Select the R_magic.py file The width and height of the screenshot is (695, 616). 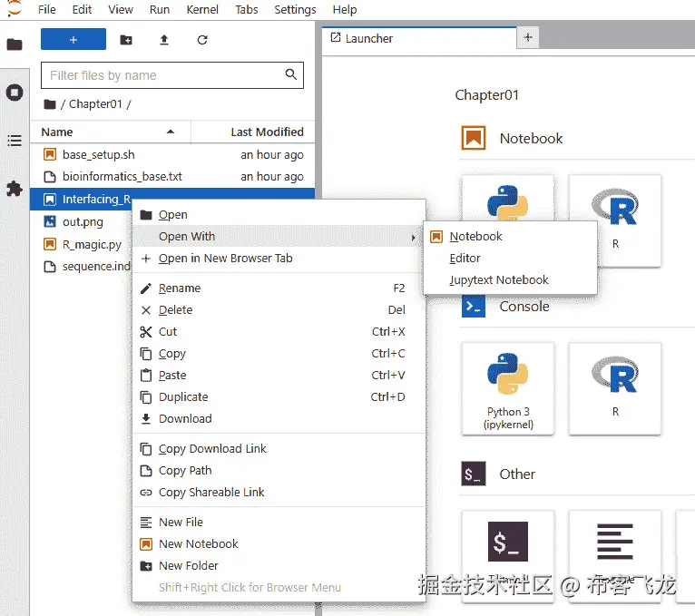81,244
